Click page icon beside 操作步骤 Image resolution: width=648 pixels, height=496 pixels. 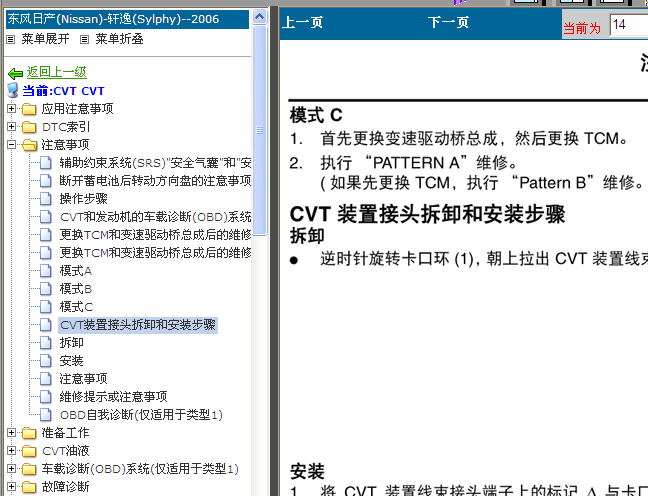pos(46,199)
